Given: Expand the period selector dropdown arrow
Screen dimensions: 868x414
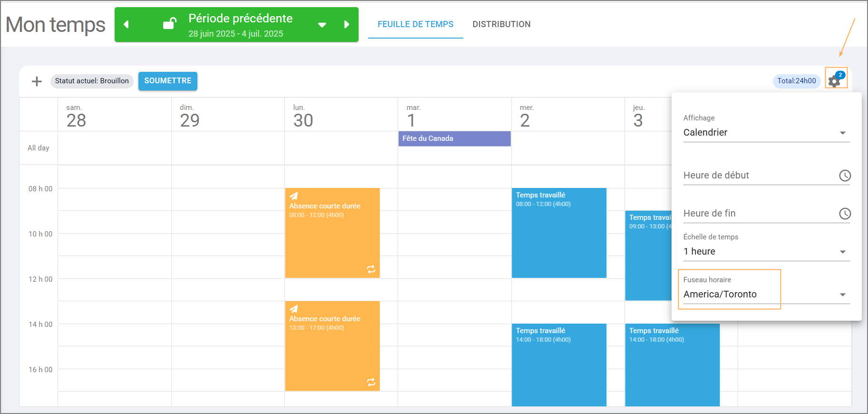Looking at the screenshot, I should pyautogui.click(x=322, y=25).
